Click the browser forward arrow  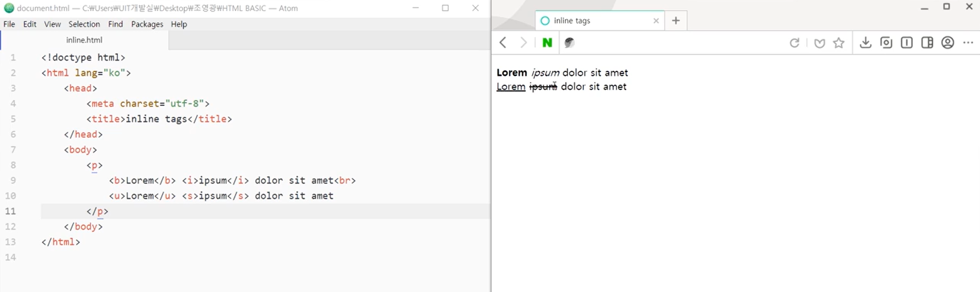coord(523,42)
